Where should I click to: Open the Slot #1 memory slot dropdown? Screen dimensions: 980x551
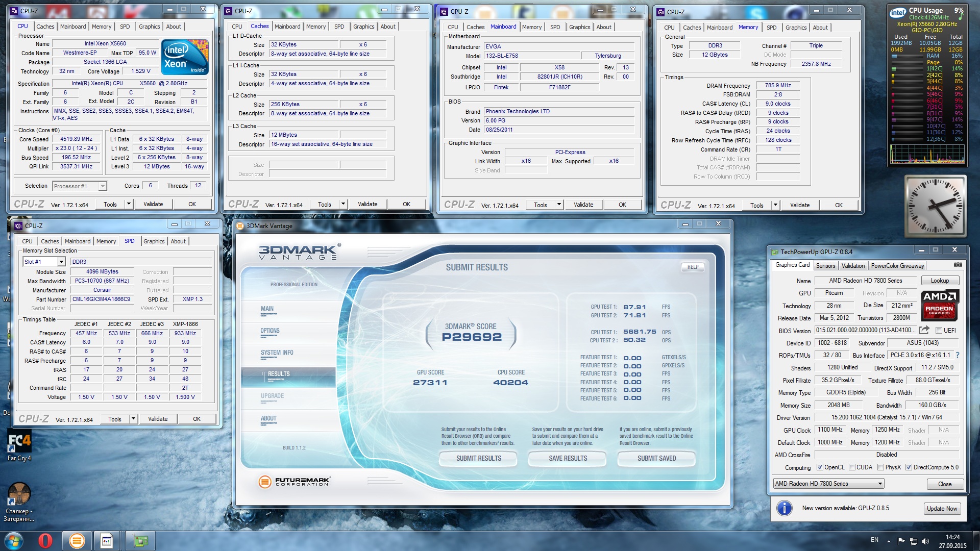61,262
